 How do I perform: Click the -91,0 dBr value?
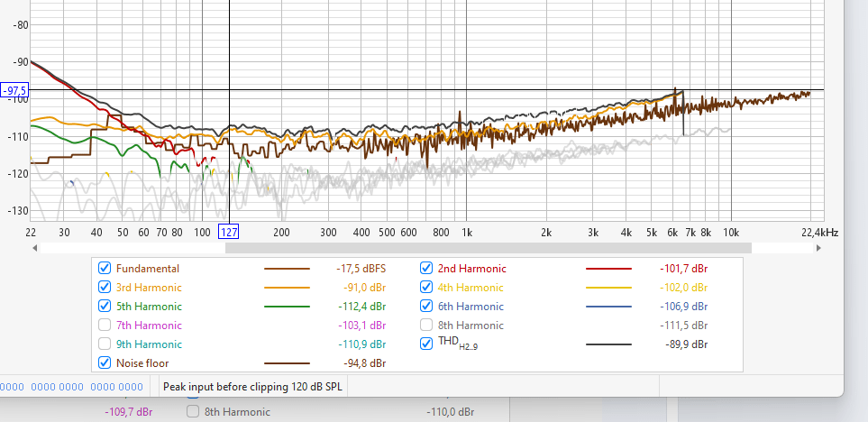365,288
